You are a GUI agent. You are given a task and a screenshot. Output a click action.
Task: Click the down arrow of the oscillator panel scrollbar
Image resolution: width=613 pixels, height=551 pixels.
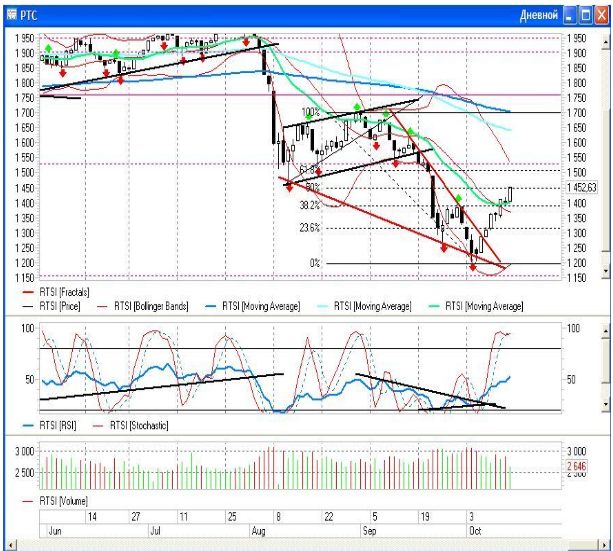606,404
